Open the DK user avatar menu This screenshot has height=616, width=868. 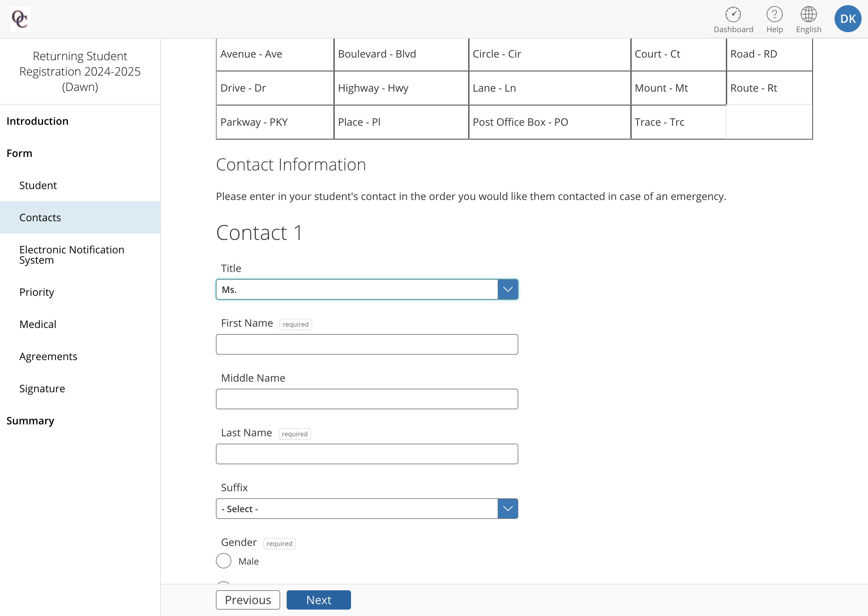tap(847, 19)
